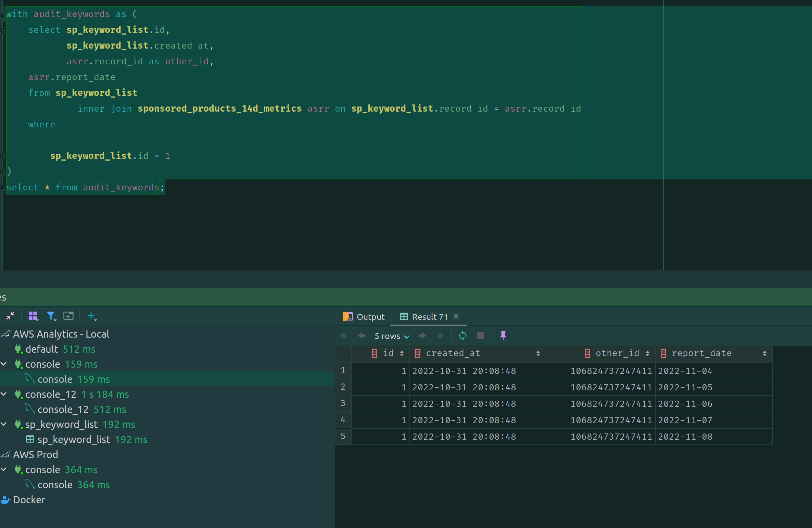Close the Result 71 tab

click(456, 316)
